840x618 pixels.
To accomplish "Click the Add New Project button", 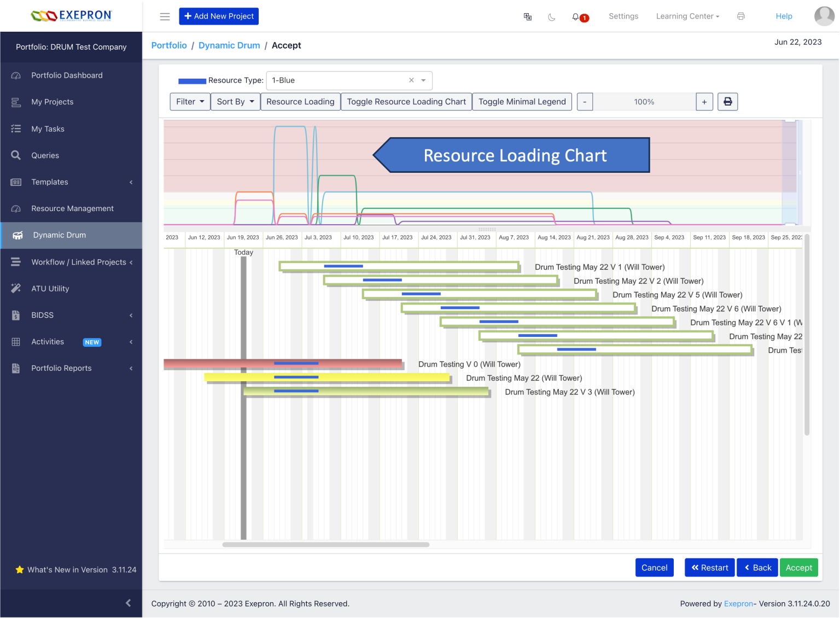I will 219,16.
